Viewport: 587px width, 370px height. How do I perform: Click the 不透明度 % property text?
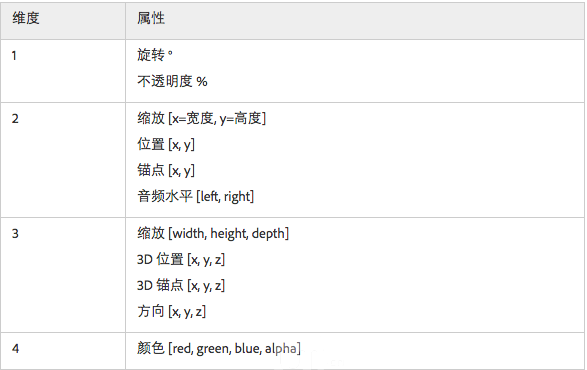(172, 81)
